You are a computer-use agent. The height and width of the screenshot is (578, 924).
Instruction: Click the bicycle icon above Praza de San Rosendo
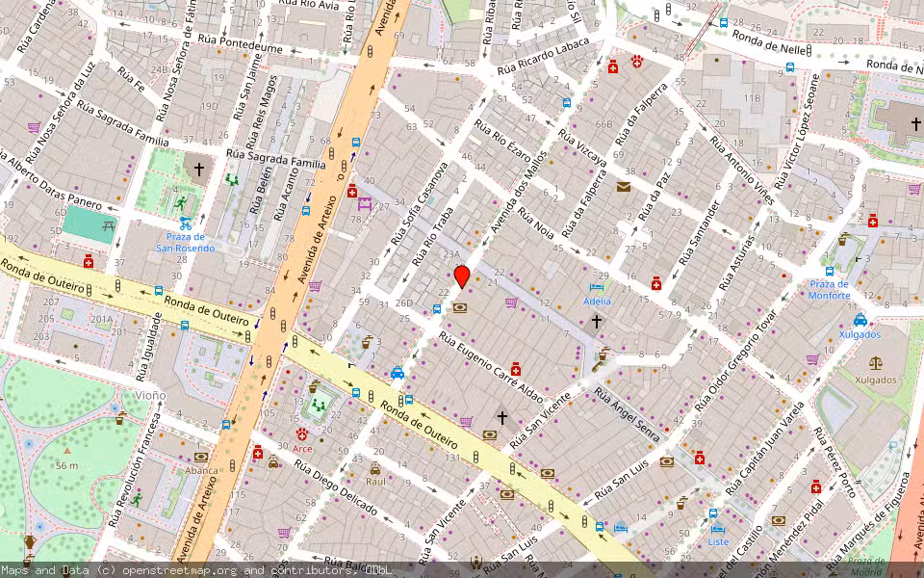(186, 223)
